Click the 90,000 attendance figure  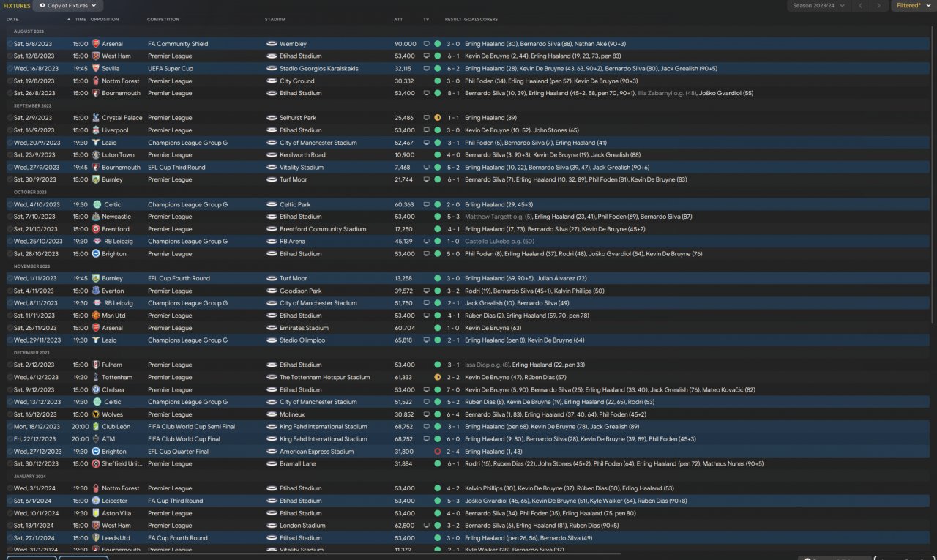coord(405,44)
